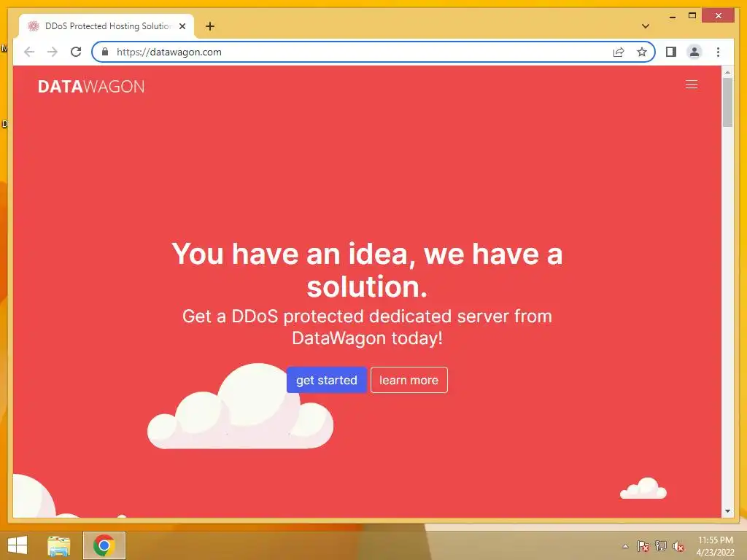Minimize the Chrome window
Screen dimensions: 747x560
[672, 16]
